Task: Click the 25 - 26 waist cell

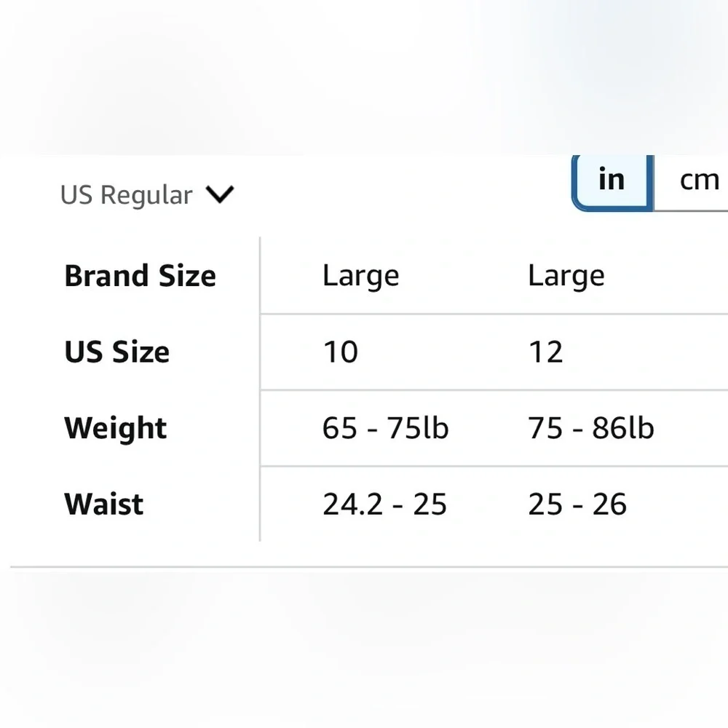Action: [x=577, y=505]
